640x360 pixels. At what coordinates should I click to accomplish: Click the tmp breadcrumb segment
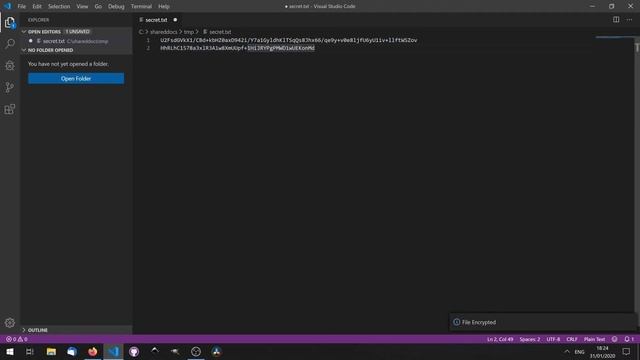(x=189, y=32)
